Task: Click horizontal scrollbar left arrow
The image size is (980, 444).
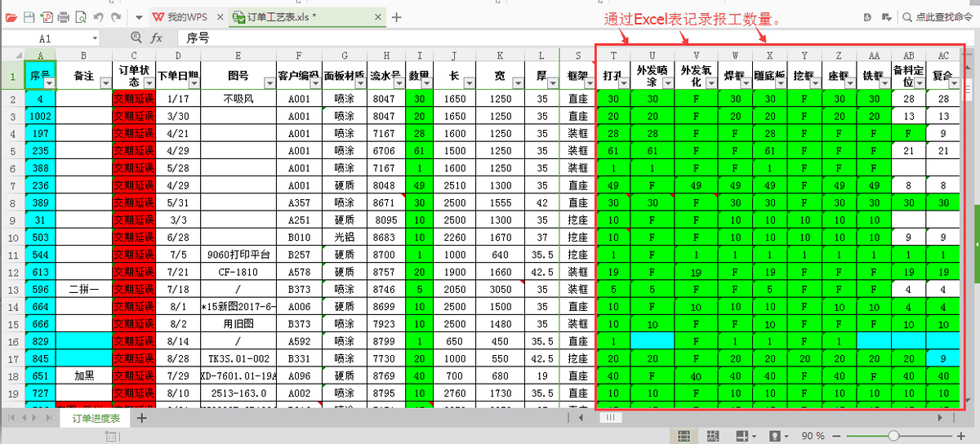Action: tap(581, 418)
